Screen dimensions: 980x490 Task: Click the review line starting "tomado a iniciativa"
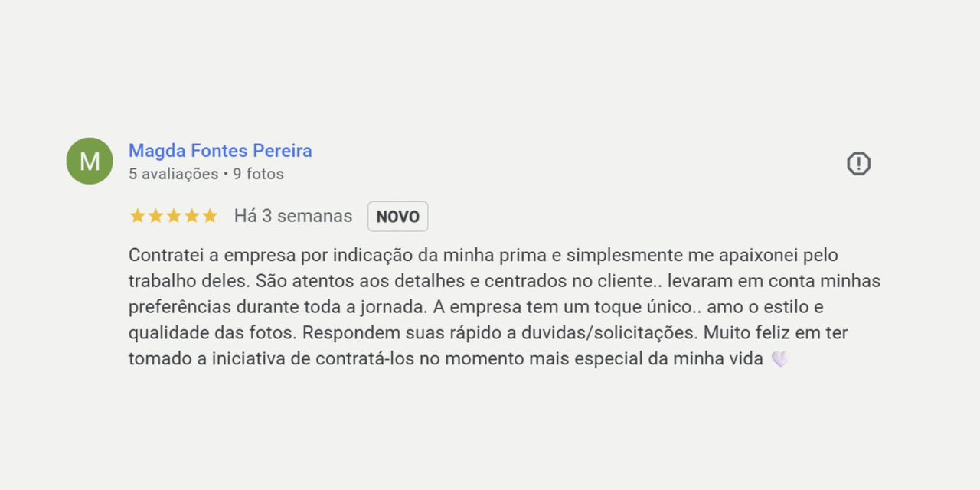446,359
